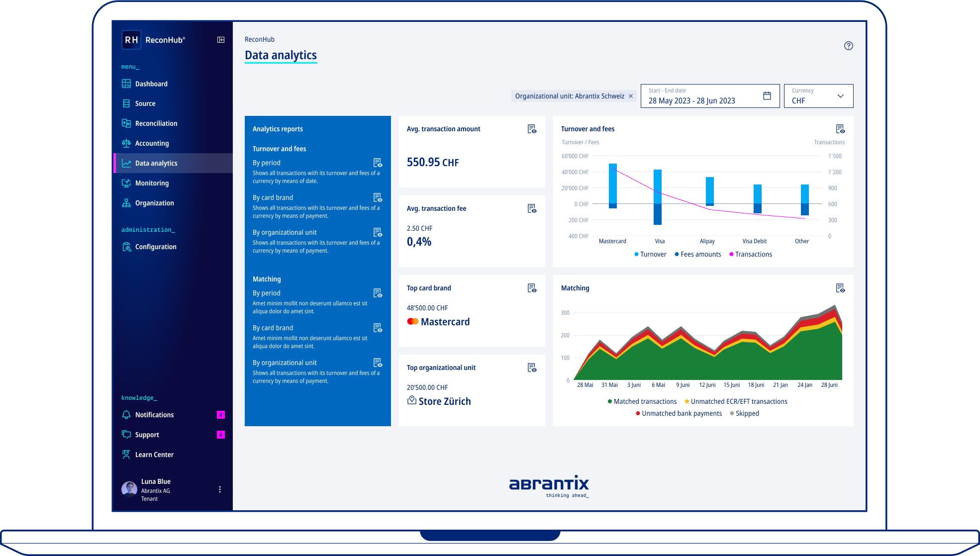Click the Learn Center icon

click(x=126, y=455)
